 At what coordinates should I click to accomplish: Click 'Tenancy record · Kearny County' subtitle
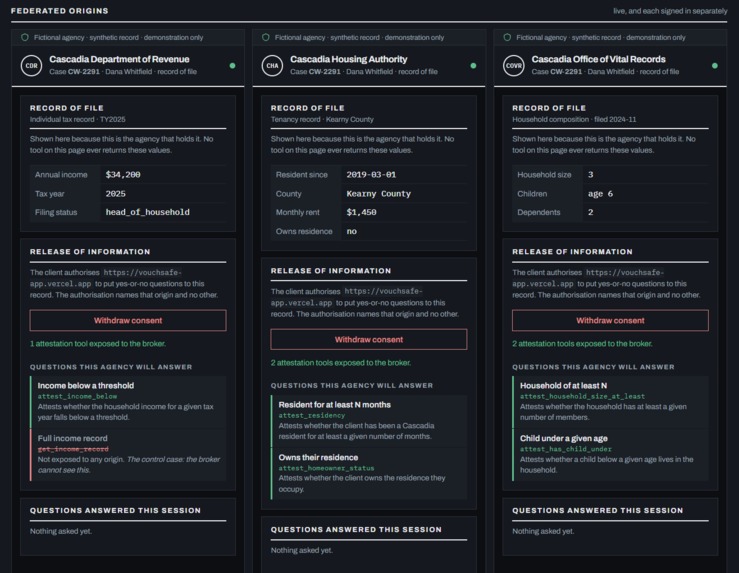(322, 119)
